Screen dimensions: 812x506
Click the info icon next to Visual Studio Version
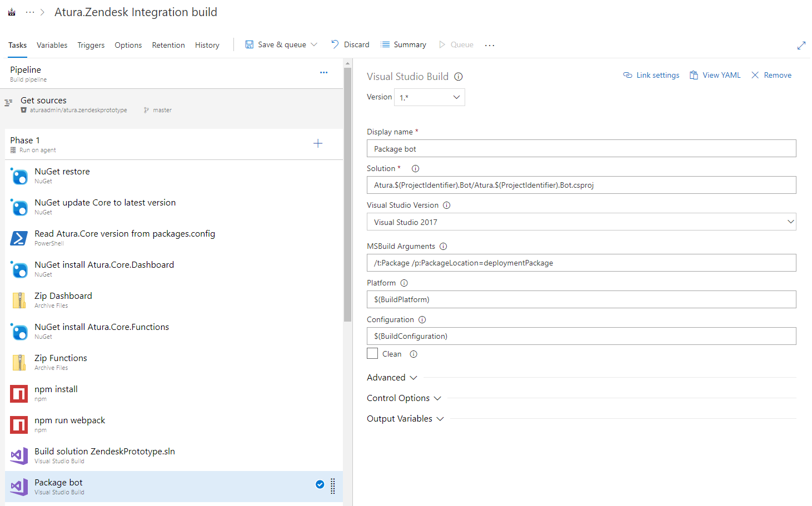coord(446,205)
